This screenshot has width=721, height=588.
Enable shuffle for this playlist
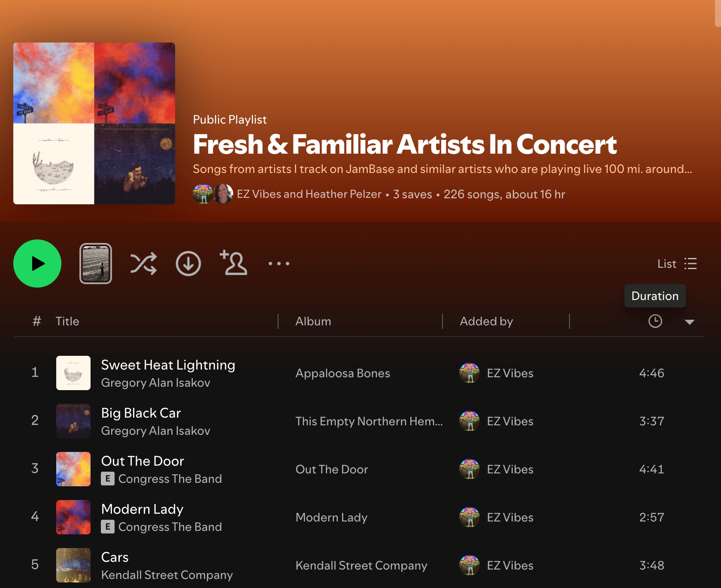[143, 264]
